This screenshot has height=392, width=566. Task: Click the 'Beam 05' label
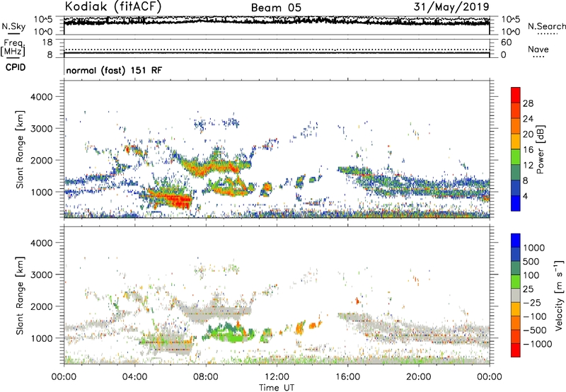(x=276, y=8)
